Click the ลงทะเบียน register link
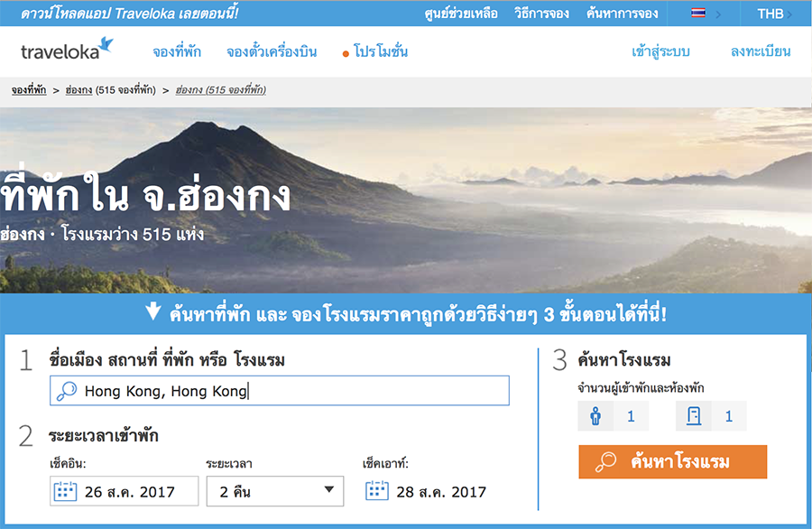The width and height of the screenshot is (812, 529). coord(761,51)
